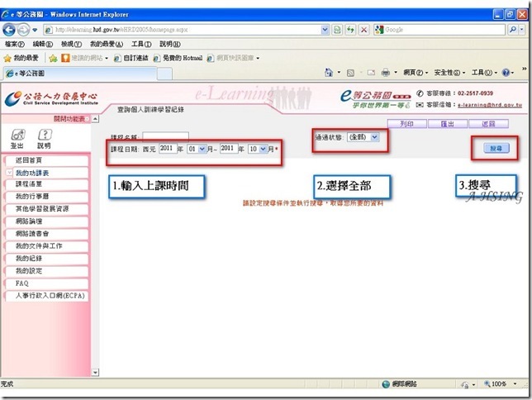Click the 說明 help icon in sidebar
The width and height of the screenshot is (532, 400).
[x=44, y=139]
